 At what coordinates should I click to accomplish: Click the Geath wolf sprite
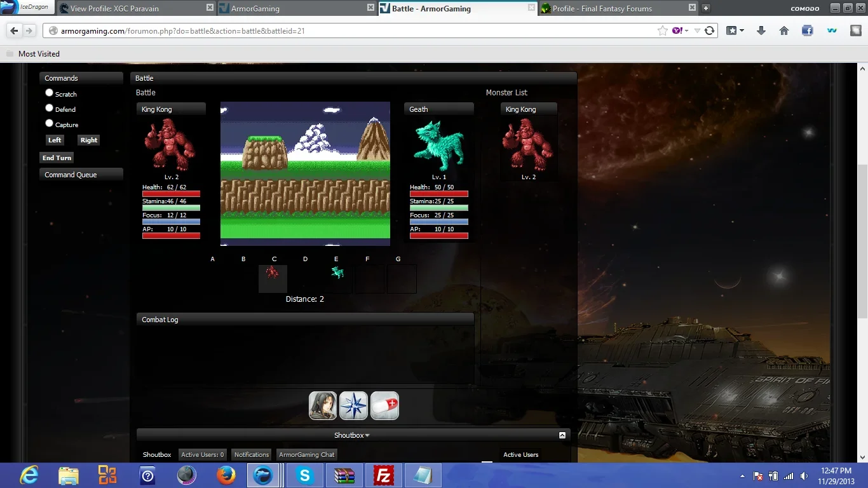(x=439, y=146)
